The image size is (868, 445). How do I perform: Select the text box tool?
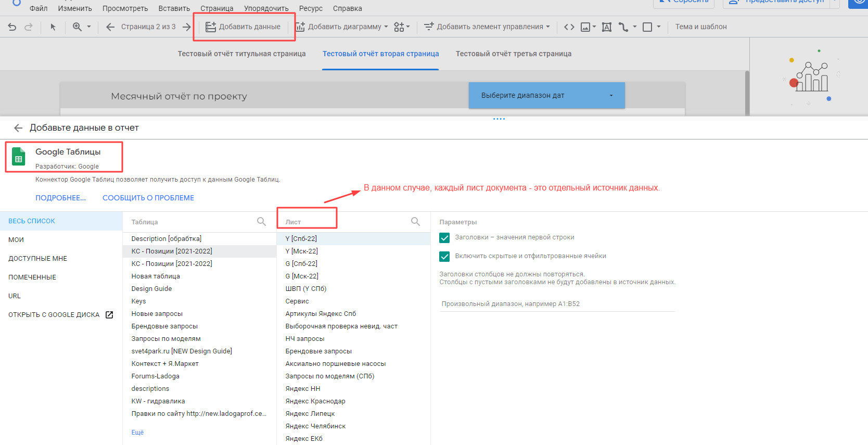coord(607,27)
